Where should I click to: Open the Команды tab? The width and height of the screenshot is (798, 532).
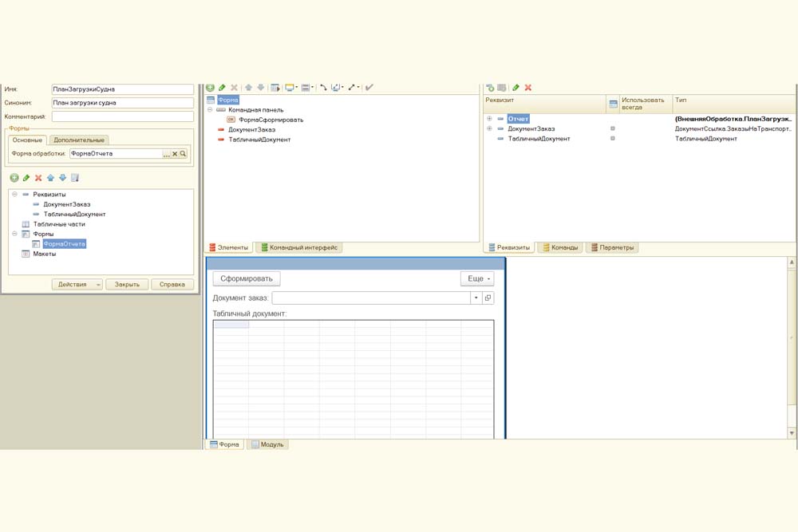(560, 248)
